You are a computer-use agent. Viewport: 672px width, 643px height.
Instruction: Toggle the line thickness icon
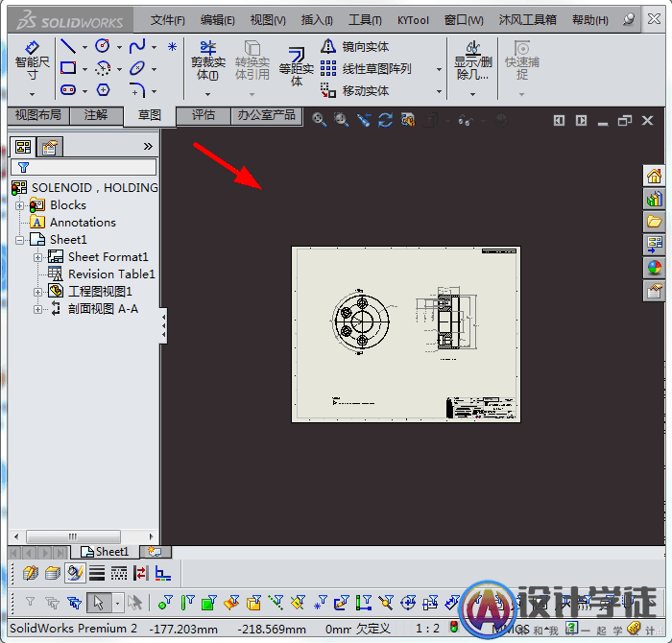pos(97,573)
